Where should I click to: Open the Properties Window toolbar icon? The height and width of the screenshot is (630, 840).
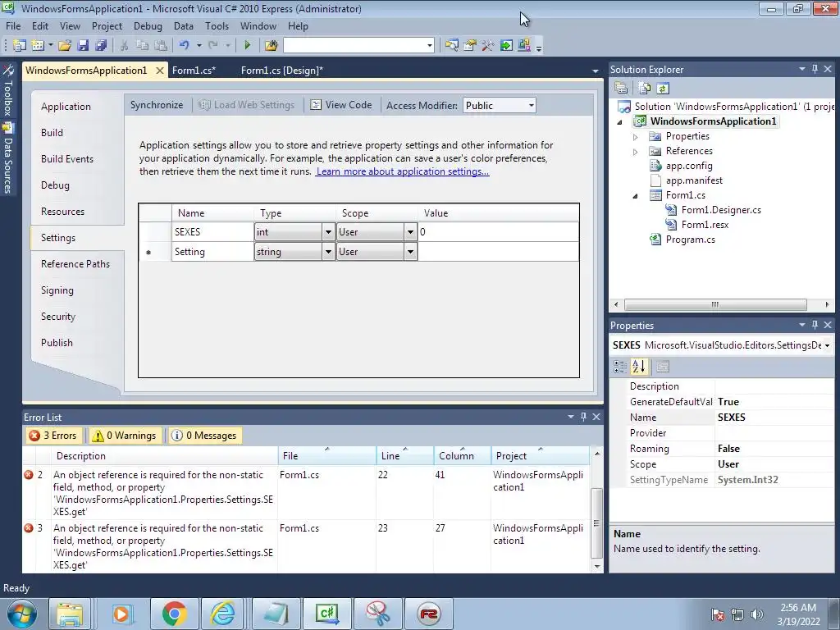click(470, 46)
